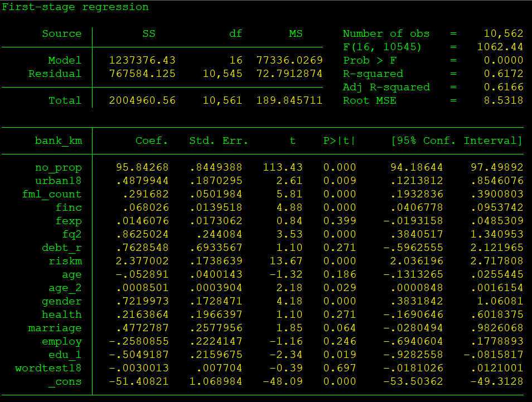Click the '[95% Conf. Interval]' header
532x402 pixels.
point(457,141)
